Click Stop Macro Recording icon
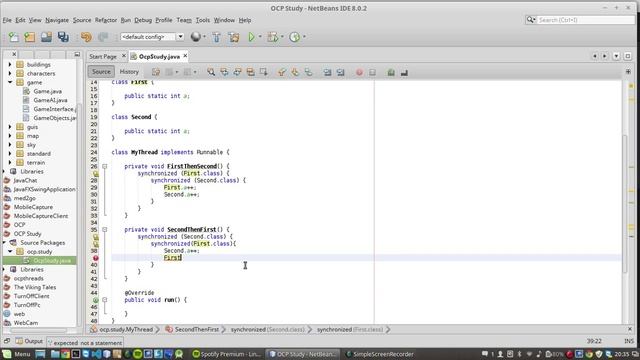This screenshot has height=360, width=640. 372,72
